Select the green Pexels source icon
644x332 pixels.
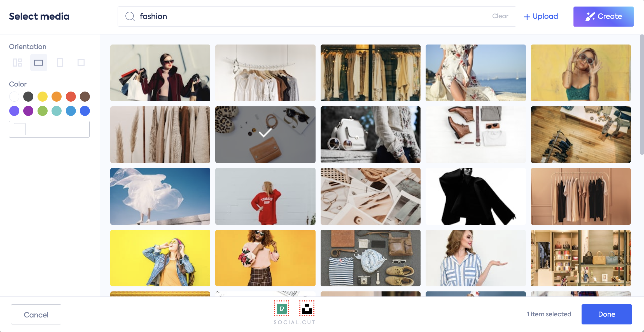coord(282,308)
